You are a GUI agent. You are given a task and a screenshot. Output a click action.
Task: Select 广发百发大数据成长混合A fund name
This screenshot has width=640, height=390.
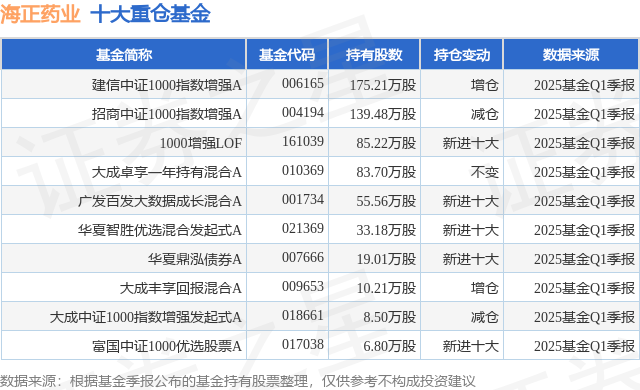(x=160, y=201)
